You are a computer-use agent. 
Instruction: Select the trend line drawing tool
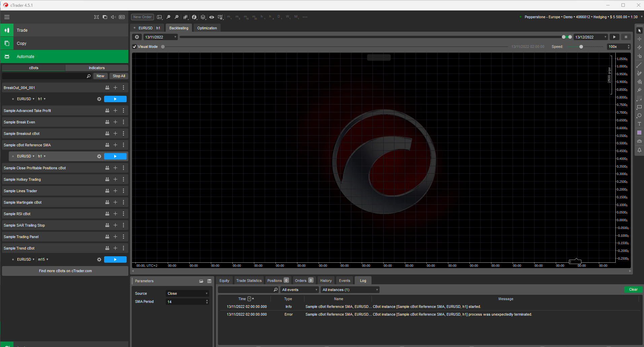point(639,65)
